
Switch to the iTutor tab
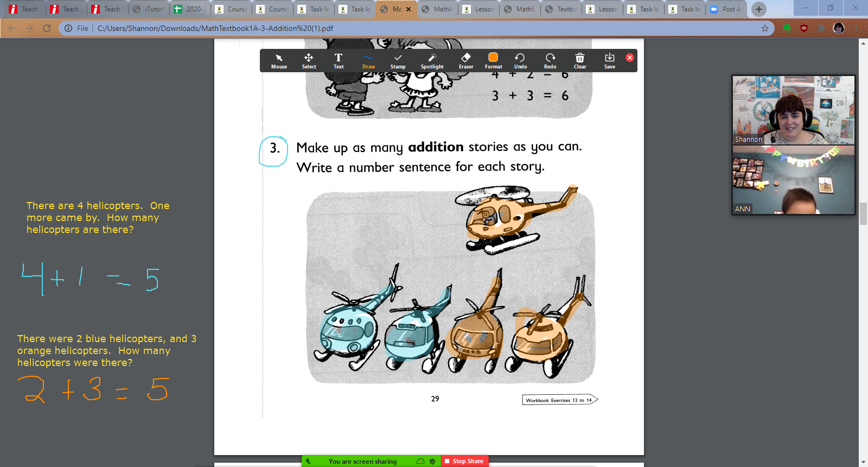click(148, 9)
